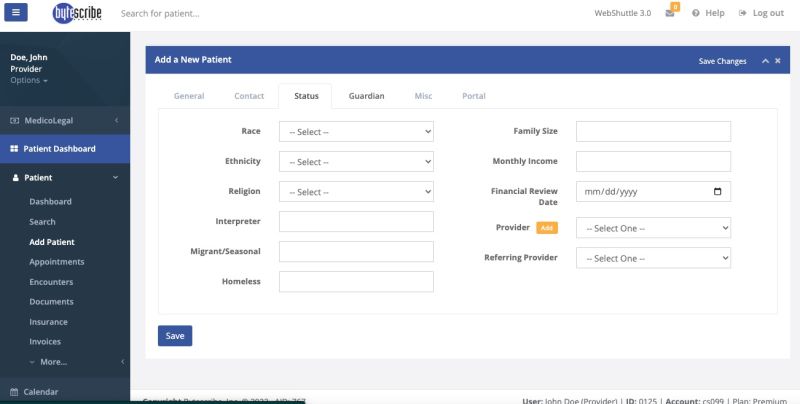Click the Family Size input field
The height and width of the screenshot is (404, 800).
(x=653, y=132)
